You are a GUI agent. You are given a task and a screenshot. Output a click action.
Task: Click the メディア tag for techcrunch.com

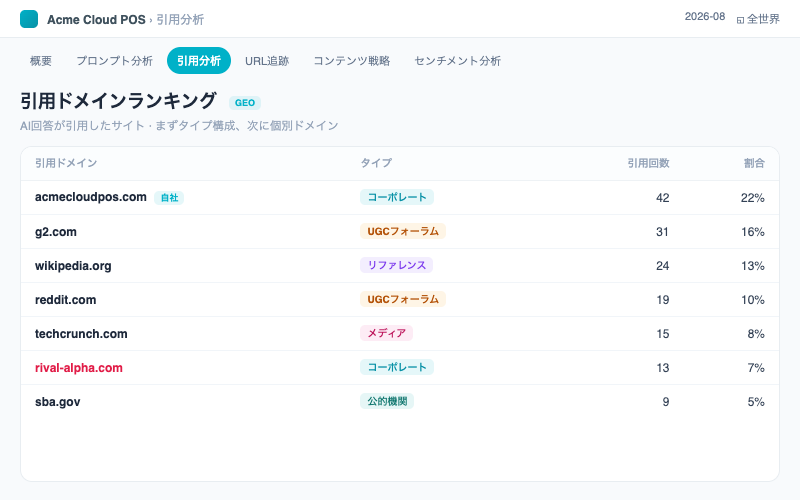click(386, 333)
